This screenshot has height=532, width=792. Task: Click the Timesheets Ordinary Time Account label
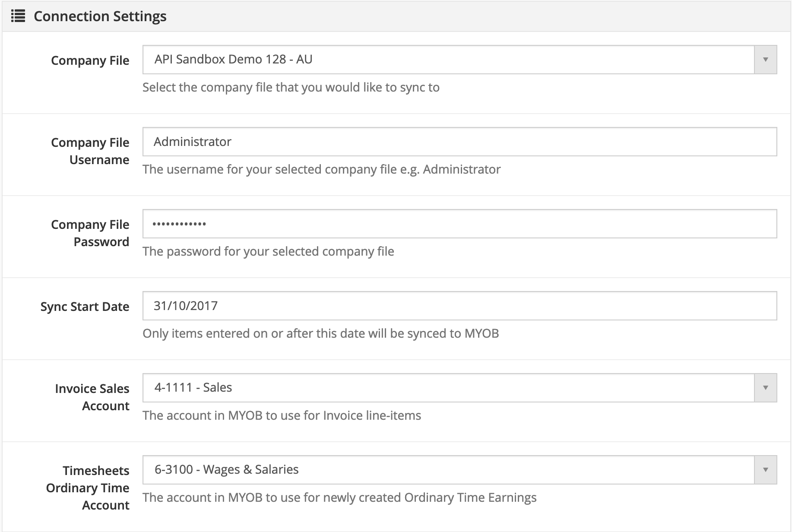point(88,488)
